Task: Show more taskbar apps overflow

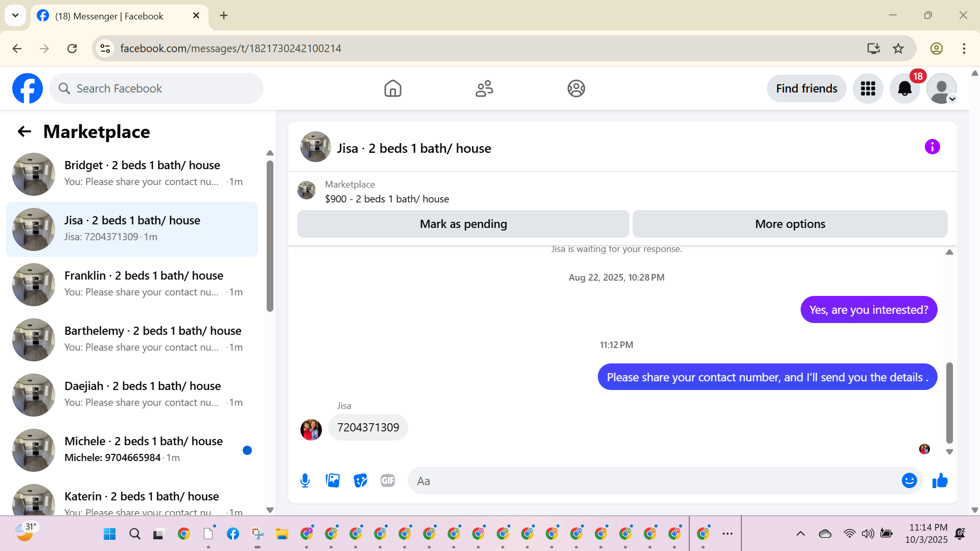Action: tap(727, 534)
